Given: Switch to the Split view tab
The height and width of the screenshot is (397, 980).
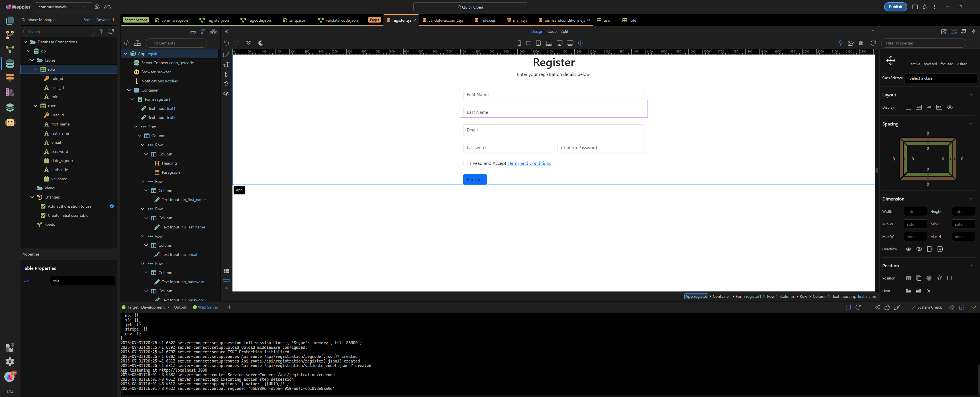Looking at the screenshot, I should click(x=565, y=32).
